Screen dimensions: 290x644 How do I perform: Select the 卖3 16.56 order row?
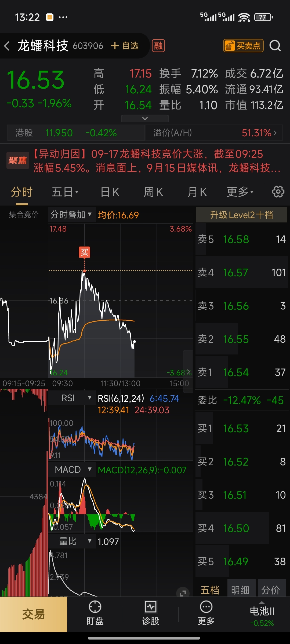(x=241, y=306)
